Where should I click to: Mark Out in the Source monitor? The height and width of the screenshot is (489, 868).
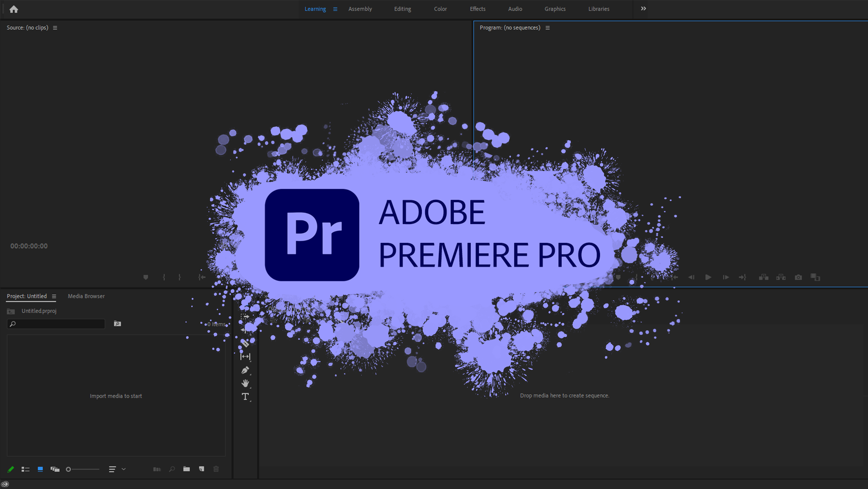click(x=180, y=277)
